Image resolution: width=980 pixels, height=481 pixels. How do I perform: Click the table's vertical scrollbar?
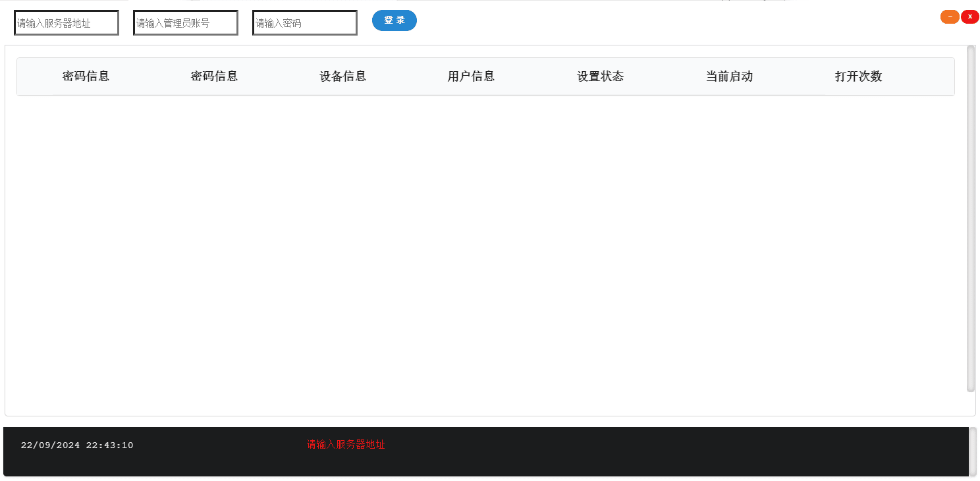point(971,219)
